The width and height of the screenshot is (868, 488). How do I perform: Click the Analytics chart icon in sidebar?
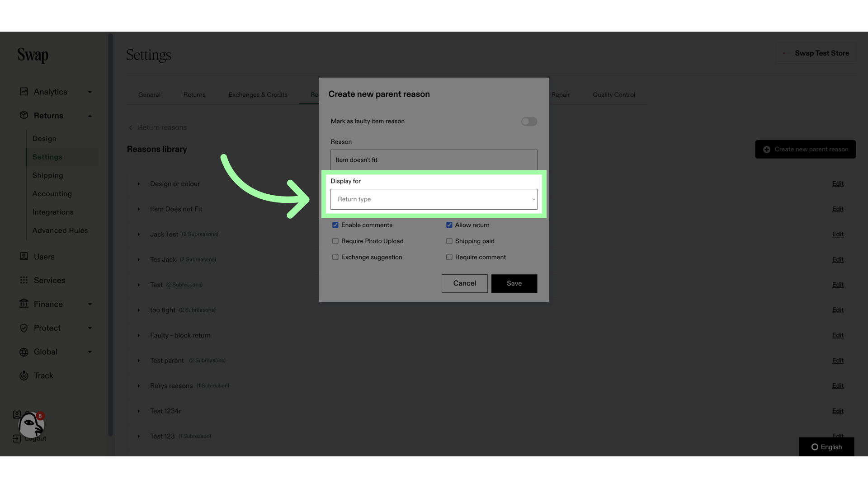click(24, 92)
